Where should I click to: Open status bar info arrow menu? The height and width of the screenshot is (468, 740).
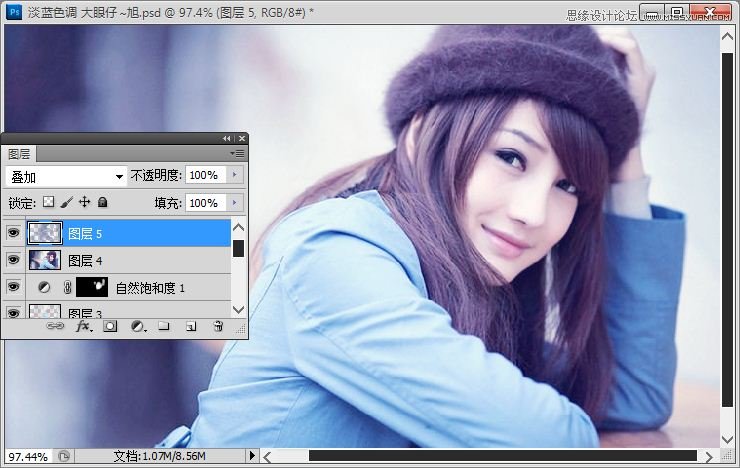tap(252, 456)
